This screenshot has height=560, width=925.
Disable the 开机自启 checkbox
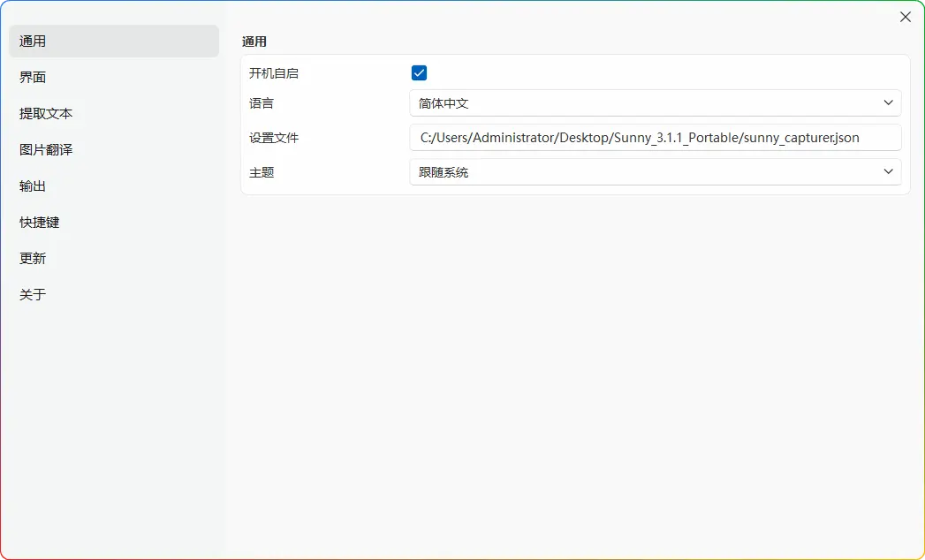point(419,73)
